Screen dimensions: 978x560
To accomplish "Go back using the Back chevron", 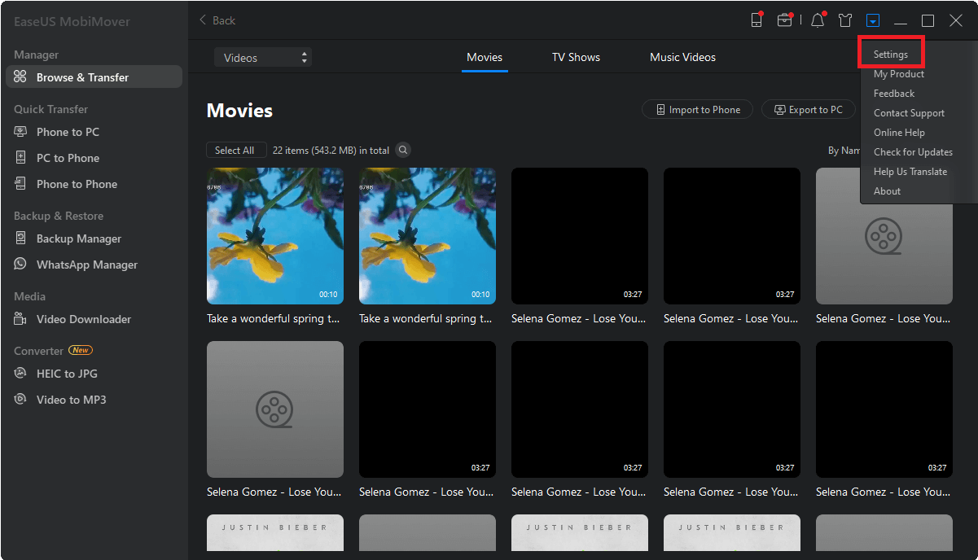I will pyautogui.click(x=217, y=20).
